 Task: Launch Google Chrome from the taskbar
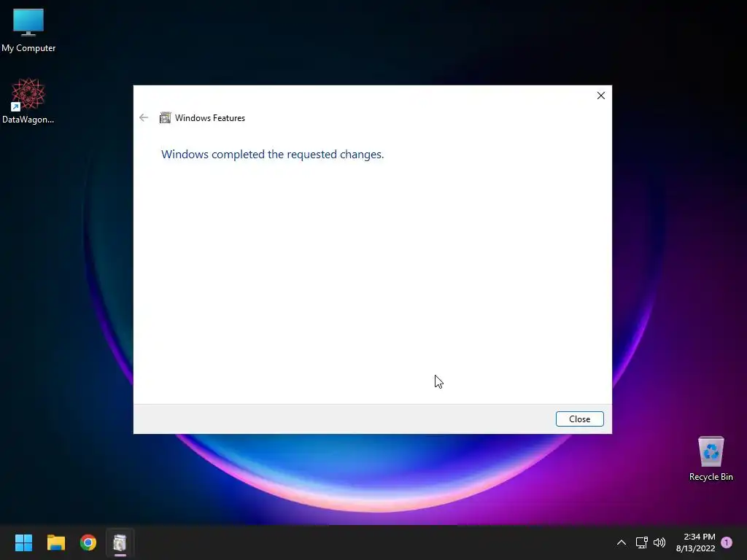(x=88, y=542)
